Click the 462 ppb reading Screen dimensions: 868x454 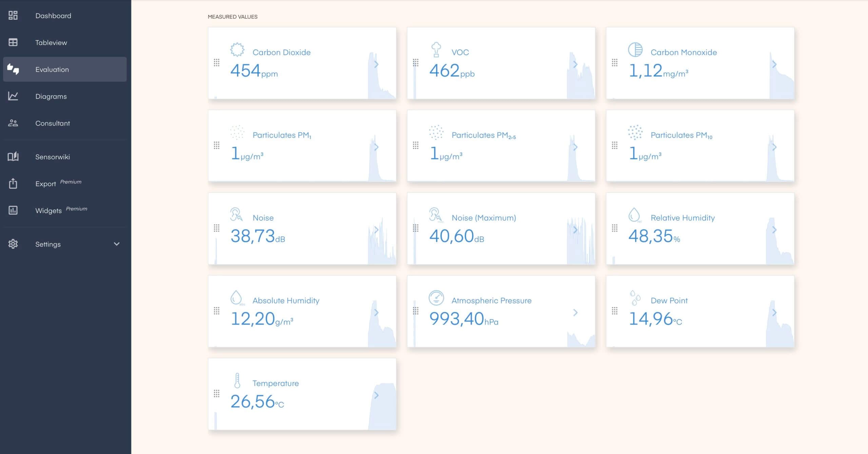click(452, 71)
